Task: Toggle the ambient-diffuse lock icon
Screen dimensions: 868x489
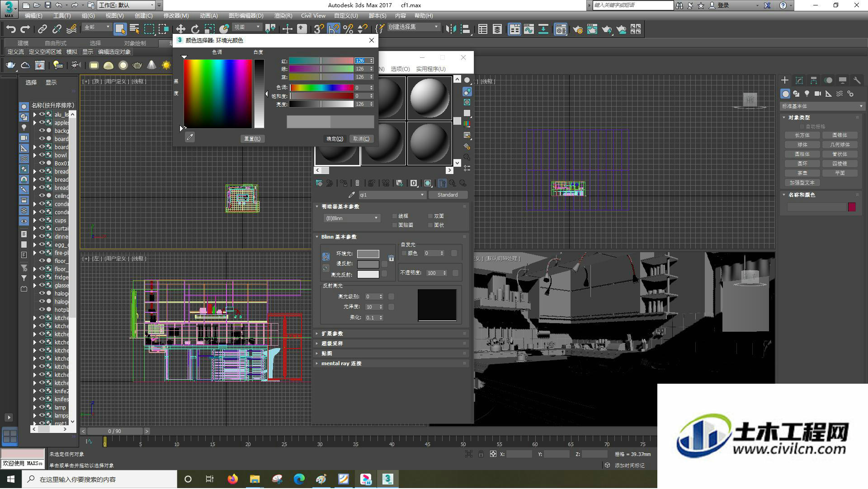Action: 391,258
